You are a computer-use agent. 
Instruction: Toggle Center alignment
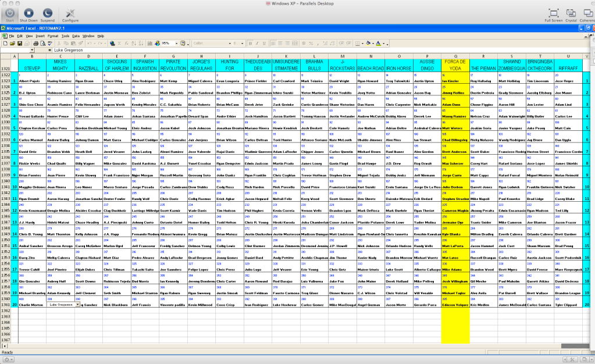(x=280, y=43)
